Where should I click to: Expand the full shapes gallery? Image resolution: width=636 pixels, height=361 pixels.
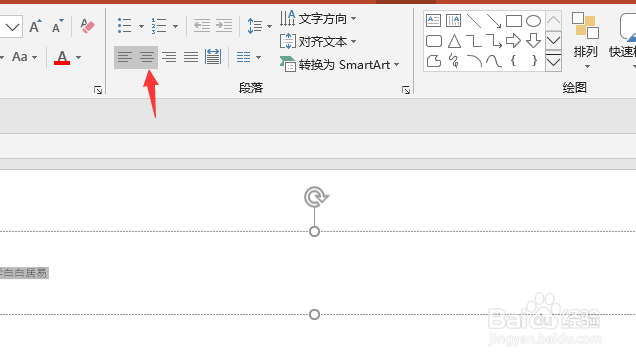coord(553,61)
